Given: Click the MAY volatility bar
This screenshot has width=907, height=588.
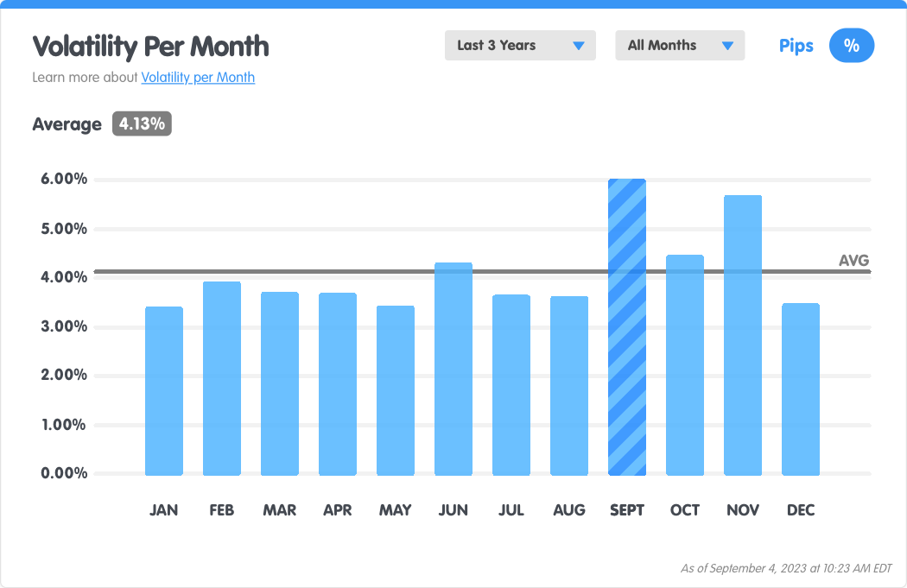Looking at the screenshot, I should coord(396,391).
